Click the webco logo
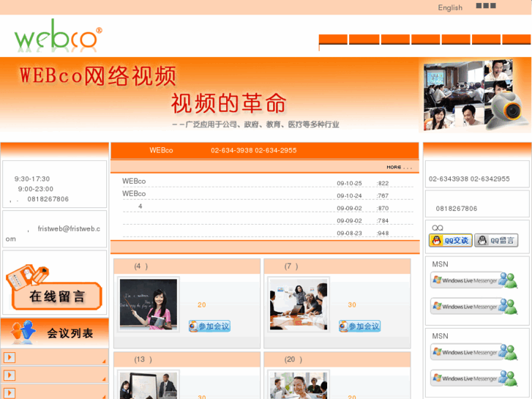The width and height of the screenshot is (532, 399). (58, 36)
